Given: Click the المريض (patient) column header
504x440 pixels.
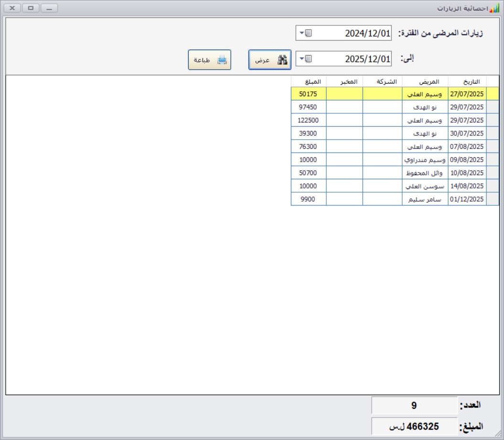Looking at the screenshot, I should [425, 81].
